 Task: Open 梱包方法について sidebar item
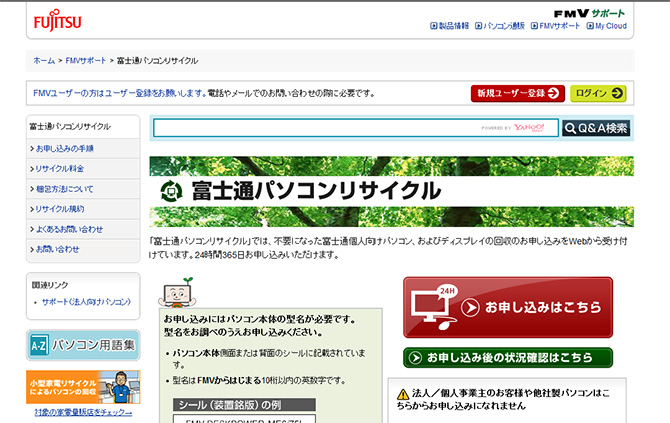point(64,189)
